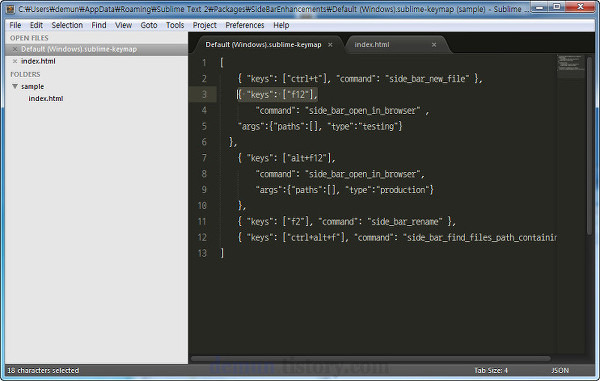Change the JSON syntax in status bar
Image resolution: width=600 pixels, height=381 pixels.
tap(560, 370)
